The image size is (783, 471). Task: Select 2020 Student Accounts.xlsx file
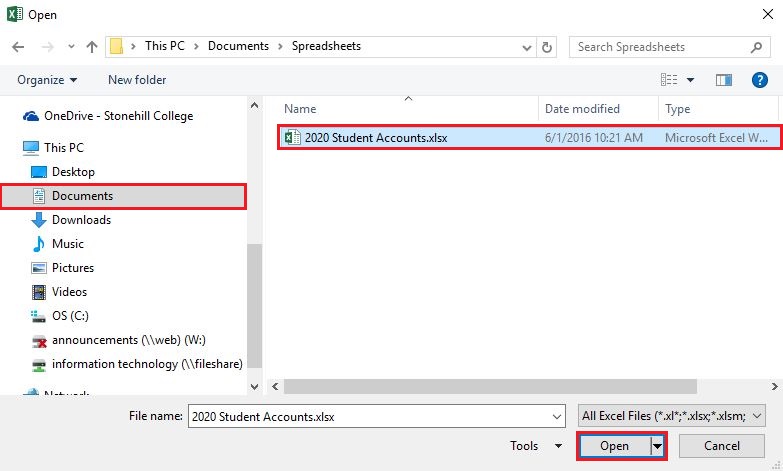click(x=530, y=137)
